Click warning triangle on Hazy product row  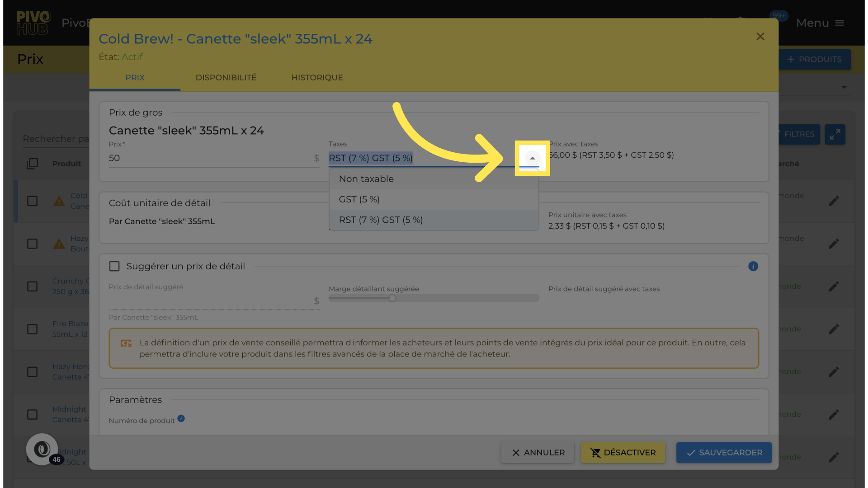pos(59,244)
